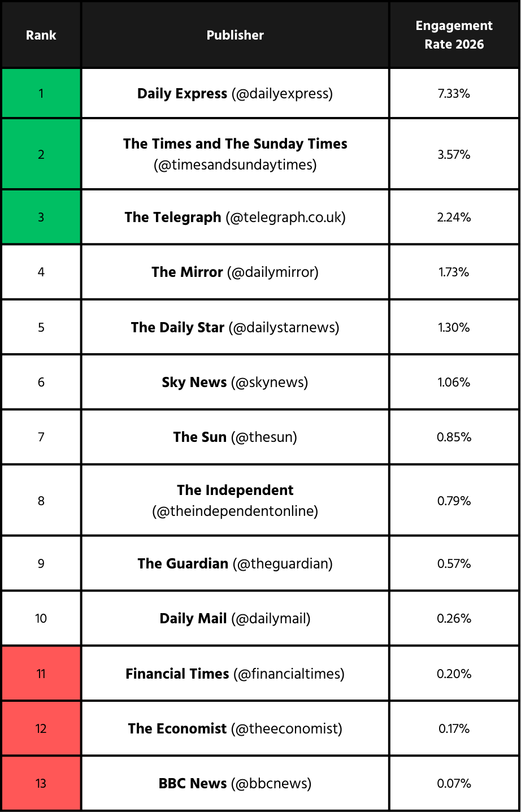Image resolution: width=521 pixels, height=812 pixels.
Task: Select the BBC News publisher cell
Action: [x=235, y=783]
